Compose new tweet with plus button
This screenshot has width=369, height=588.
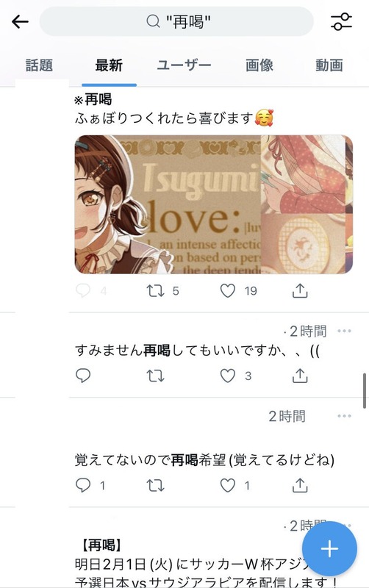[329, 548]
